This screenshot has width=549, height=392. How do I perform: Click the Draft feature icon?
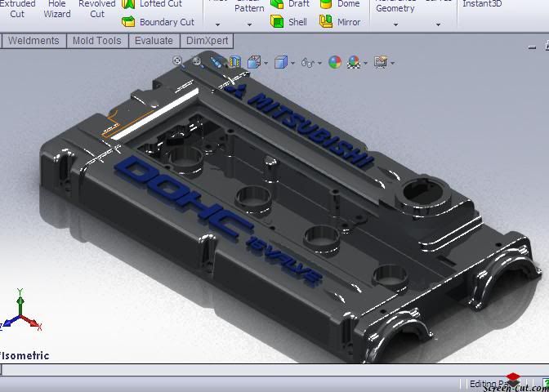point(277,4)
